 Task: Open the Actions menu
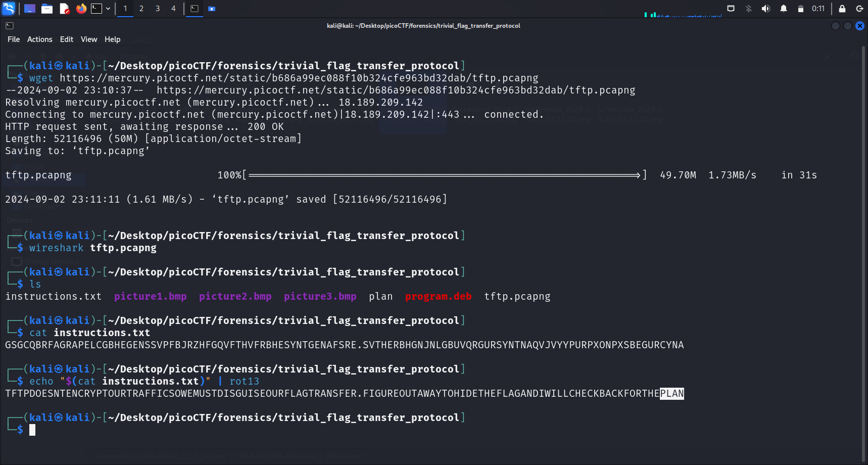39,39
